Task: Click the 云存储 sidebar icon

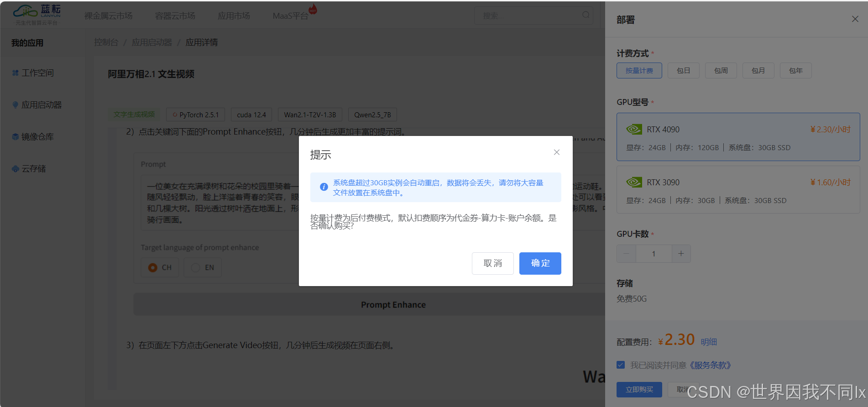Action: click(16, 169)
